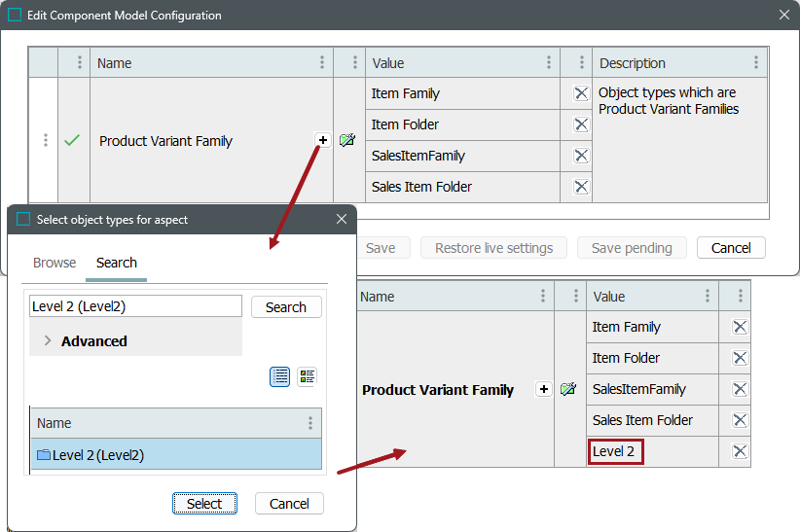This screenshot has width=800, height=532.
Task: Click the Restore live settings button
Action: tap(493, 248)
